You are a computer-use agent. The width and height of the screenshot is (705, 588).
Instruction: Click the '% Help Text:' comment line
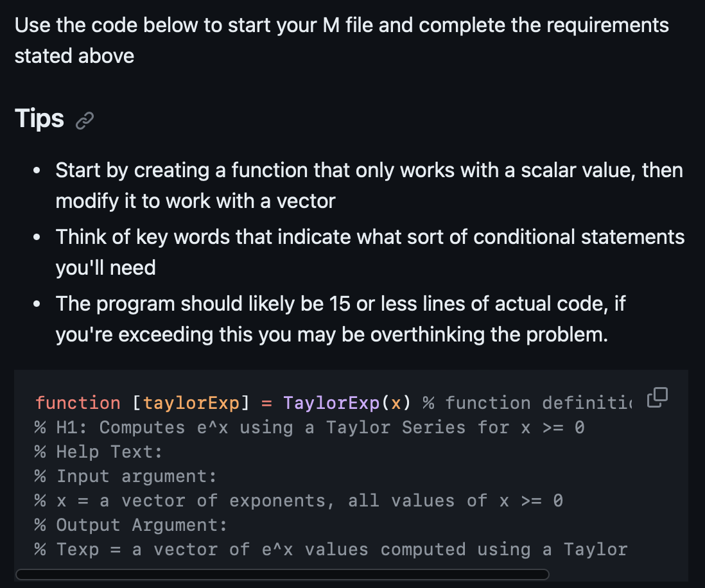pyautogui.click(x=98, y=452)
